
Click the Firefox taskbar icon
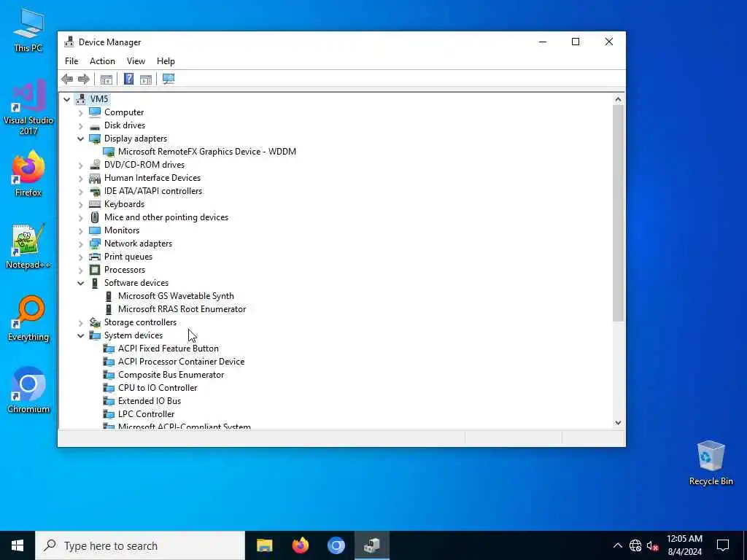point(300,545)
